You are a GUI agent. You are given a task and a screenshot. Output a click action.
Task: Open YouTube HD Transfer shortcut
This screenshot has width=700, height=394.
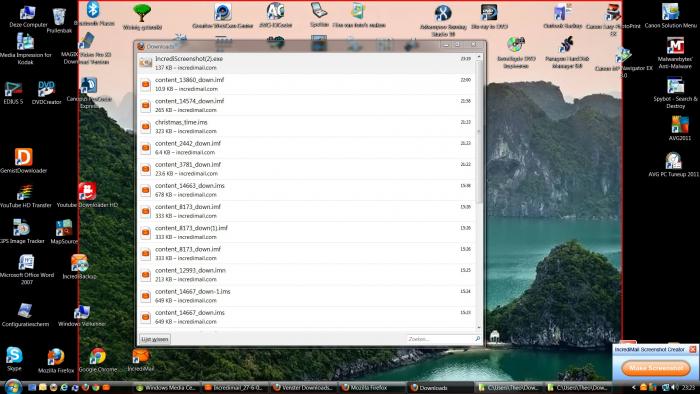click(x=25, y=196)
